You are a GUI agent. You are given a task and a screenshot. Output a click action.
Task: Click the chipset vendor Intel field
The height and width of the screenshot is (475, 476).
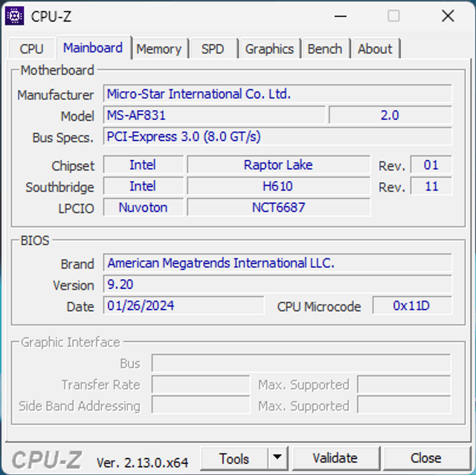(x=143, y=165)
